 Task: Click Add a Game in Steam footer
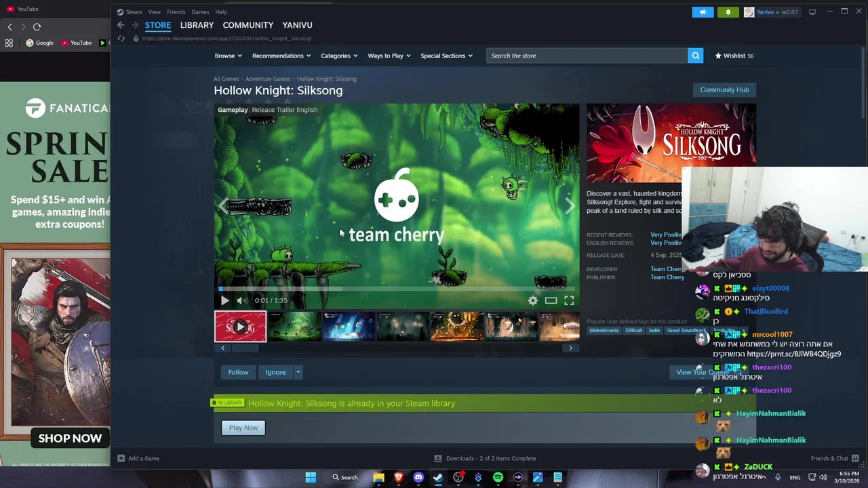(139, 458)
